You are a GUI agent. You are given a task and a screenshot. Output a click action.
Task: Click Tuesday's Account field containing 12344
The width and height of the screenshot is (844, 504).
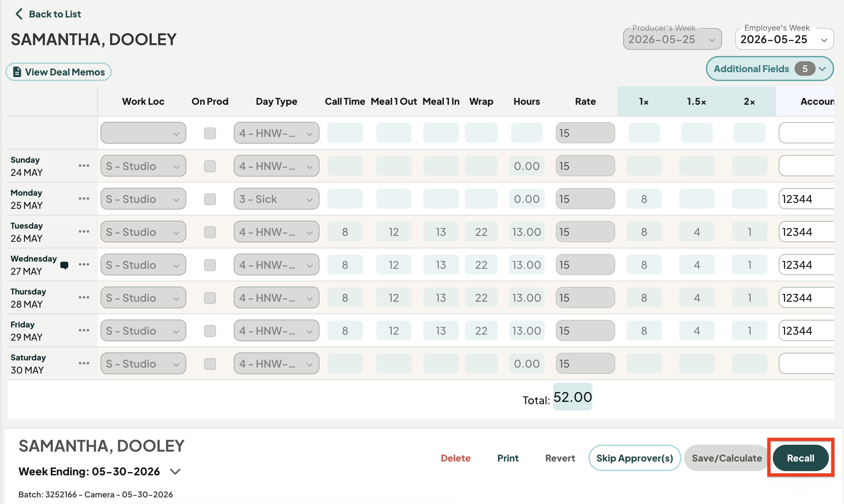pyautogui.click(x=806, y=232)
